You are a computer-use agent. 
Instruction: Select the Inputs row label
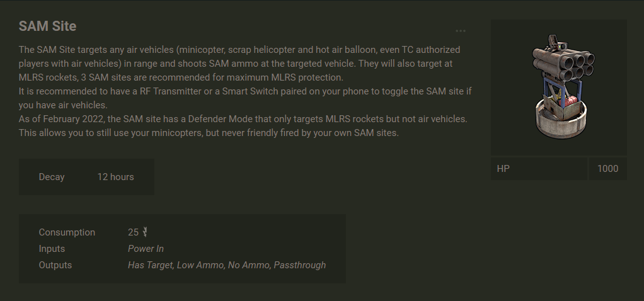52,249
